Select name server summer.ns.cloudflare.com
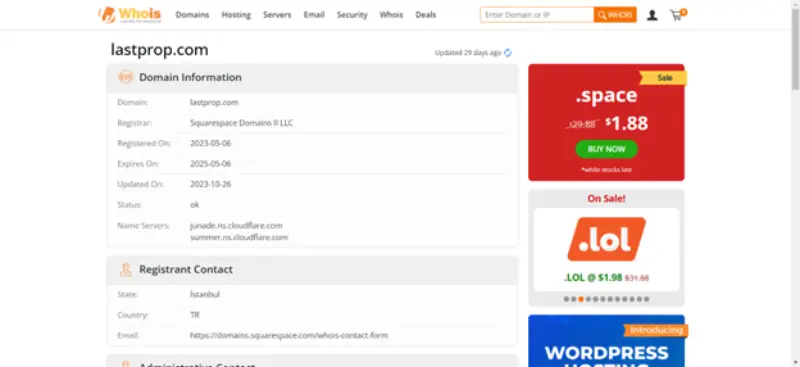Viewport: 800px width, 367px height. point(239,237)
